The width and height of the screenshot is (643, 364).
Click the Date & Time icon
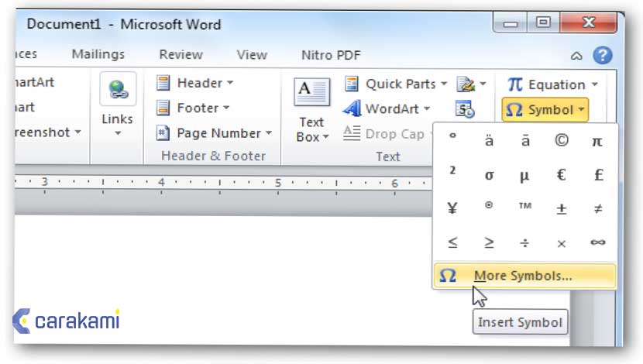point(465,109)
